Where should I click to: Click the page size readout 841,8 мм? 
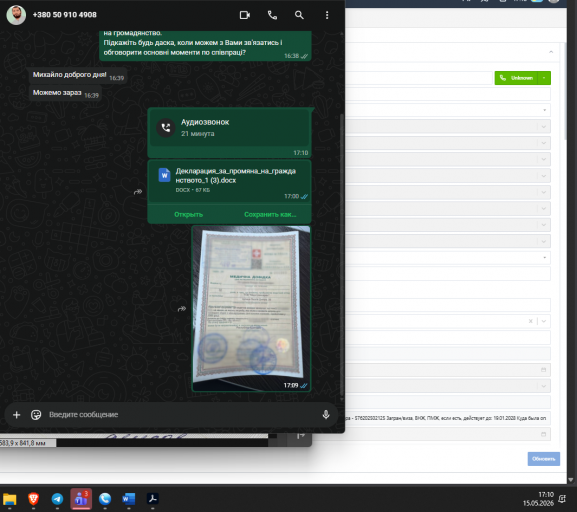23,443
